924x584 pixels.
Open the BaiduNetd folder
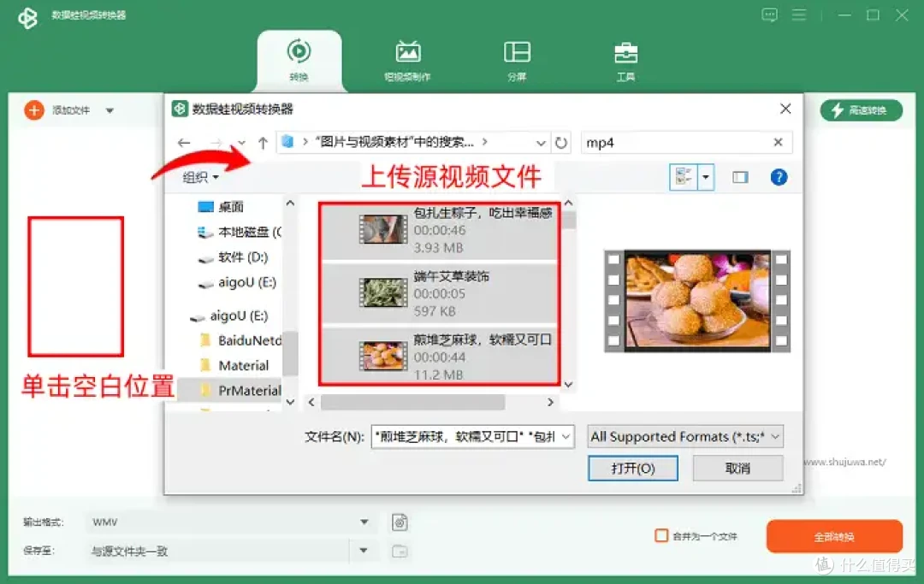tap(240, 340)
